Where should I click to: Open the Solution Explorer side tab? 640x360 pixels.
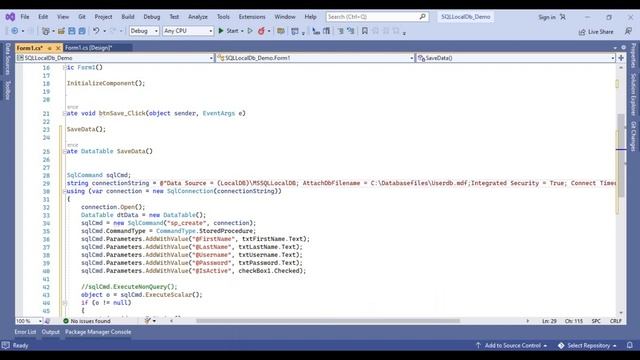click(633, 95)
